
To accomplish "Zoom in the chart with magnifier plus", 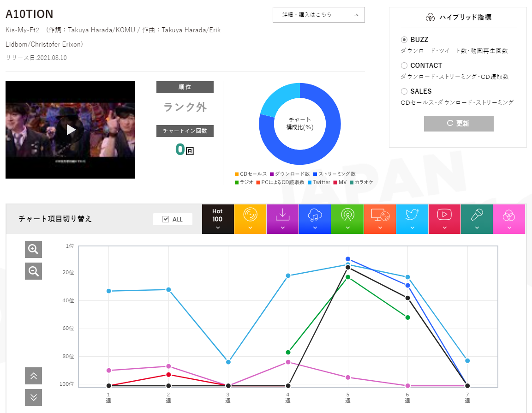I will point(33,250).
